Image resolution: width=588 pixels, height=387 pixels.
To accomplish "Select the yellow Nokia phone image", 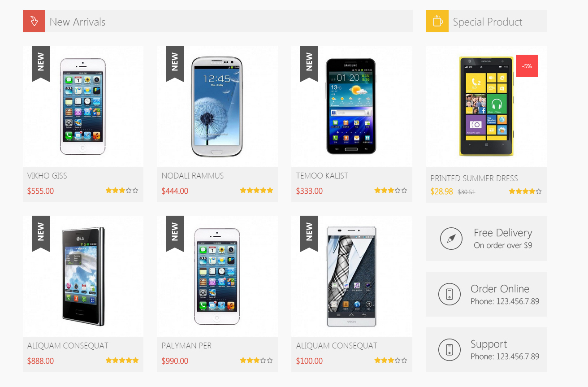I will click(486, 106).
